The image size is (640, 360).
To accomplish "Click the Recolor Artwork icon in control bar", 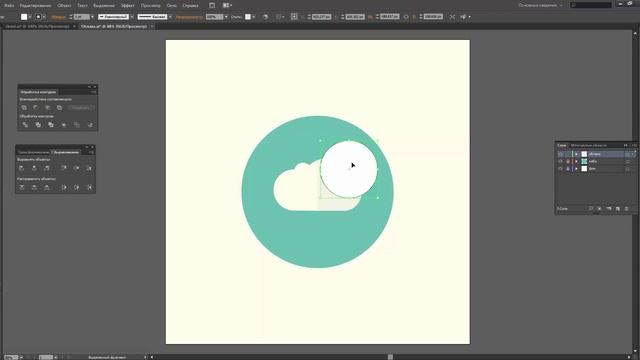I will 266,17.
